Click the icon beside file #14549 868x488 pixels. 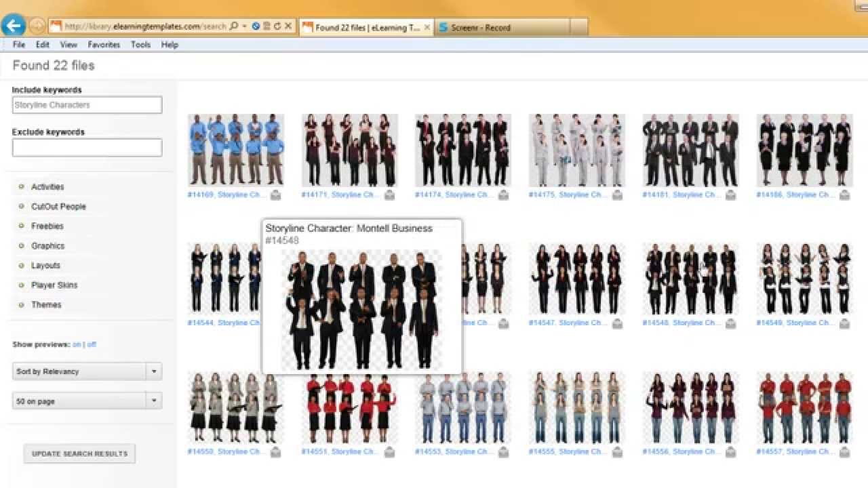(844, 324)
